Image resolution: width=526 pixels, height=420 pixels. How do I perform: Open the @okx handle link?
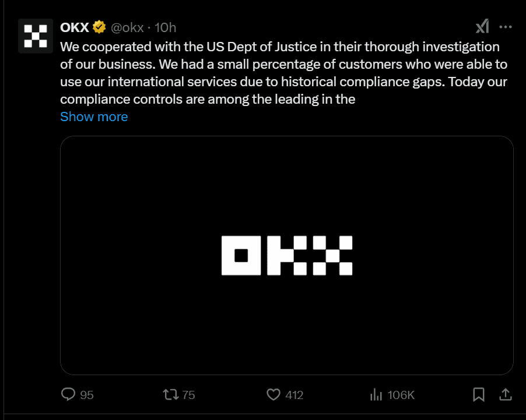(127, 27)
